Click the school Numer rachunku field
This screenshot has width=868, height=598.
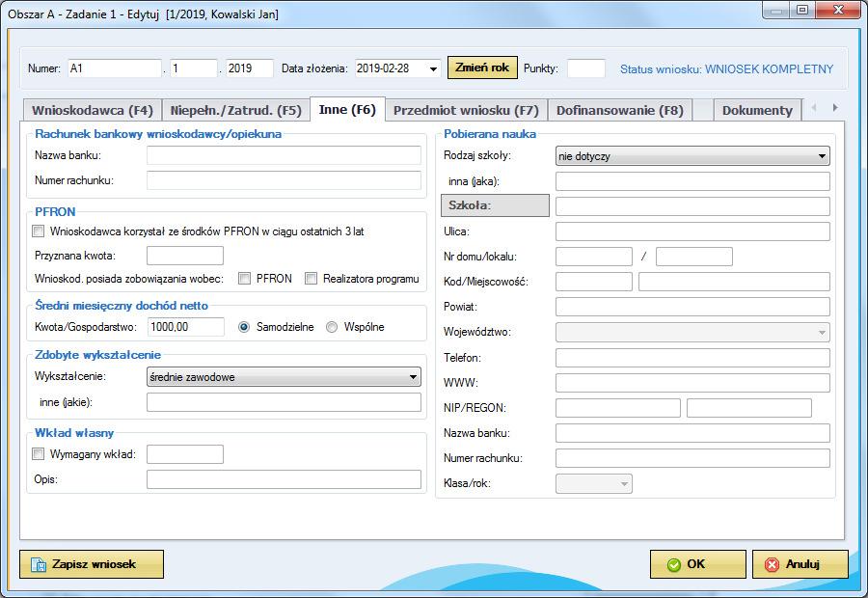point(692,458)
